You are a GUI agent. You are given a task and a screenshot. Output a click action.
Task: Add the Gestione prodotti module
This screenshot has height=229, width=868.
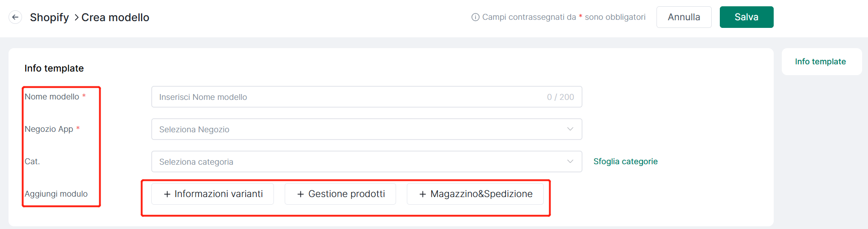click(340, 194)
